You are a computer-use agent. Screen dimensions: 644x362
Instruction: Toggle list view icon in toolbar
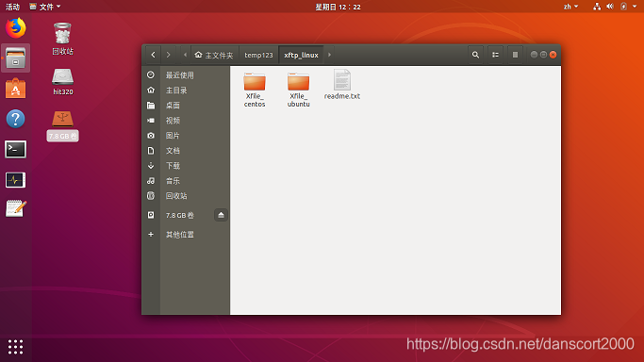[x=495, y=55]
